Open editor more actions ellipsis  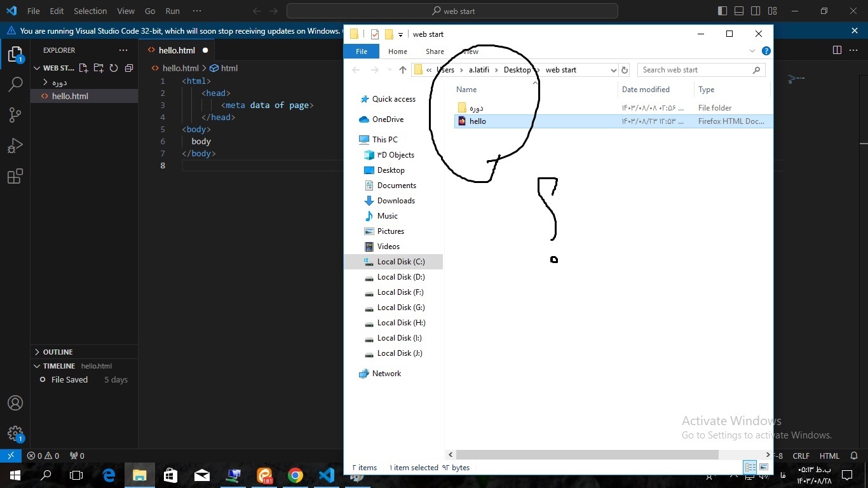[x=855, y=50]
